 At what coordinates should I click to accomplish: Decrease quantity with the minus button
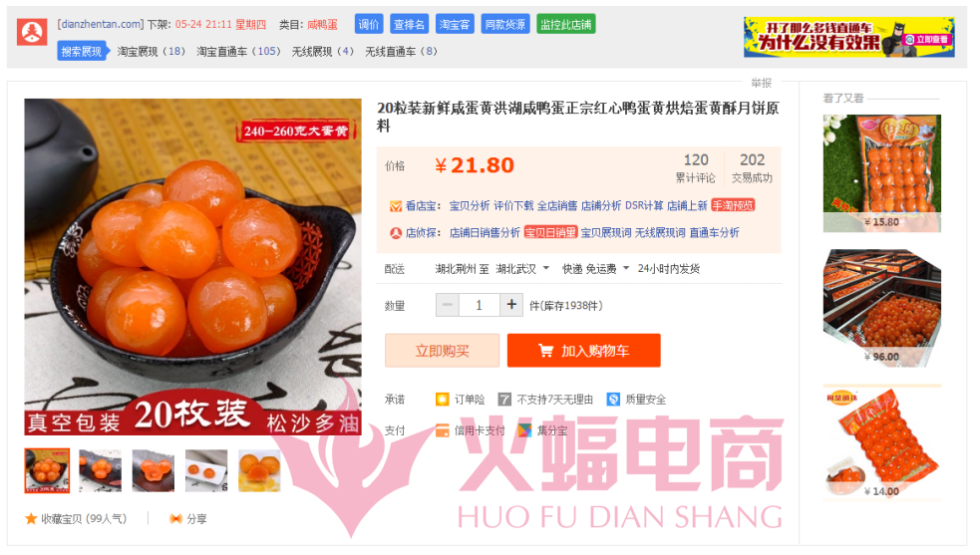point(447,305)
